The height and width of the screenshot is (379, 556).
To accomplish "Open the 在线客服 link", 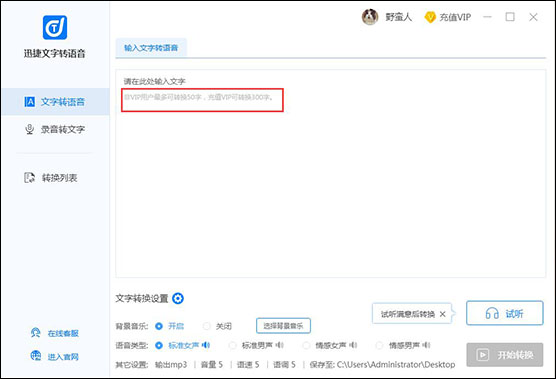I will pos(55,333).
